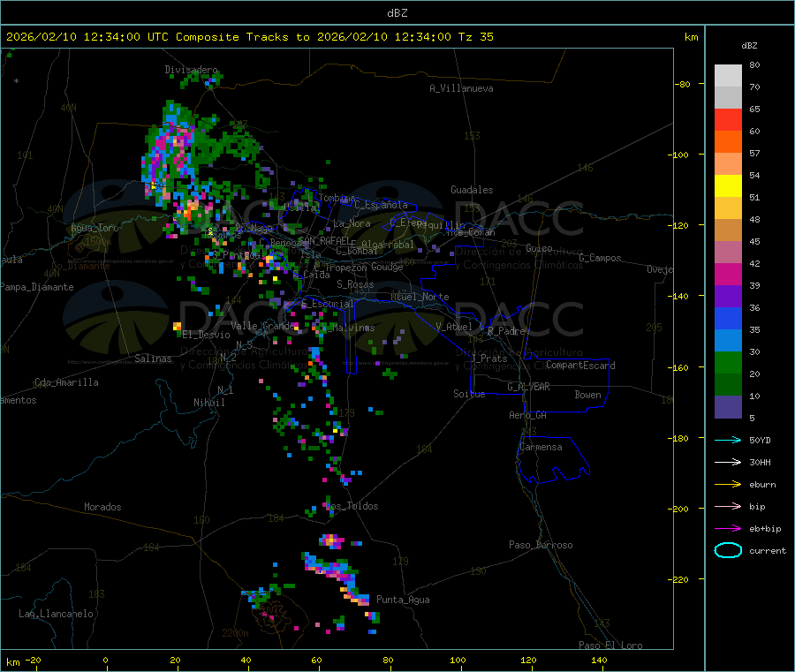Click the magenta 42 dBZ color swatch

pos(728,274)
